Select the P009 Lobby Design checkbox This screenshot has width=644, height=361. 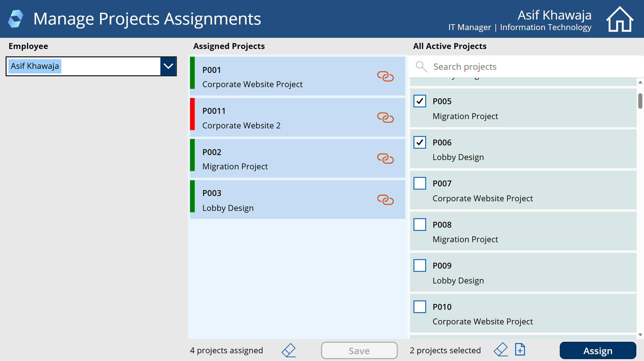point(420,265)
